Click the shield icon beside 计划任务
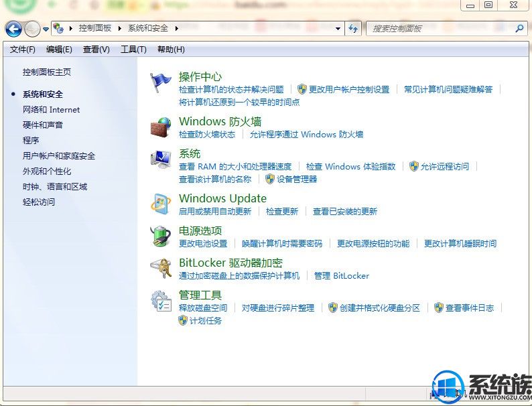 tap(183, 320)
